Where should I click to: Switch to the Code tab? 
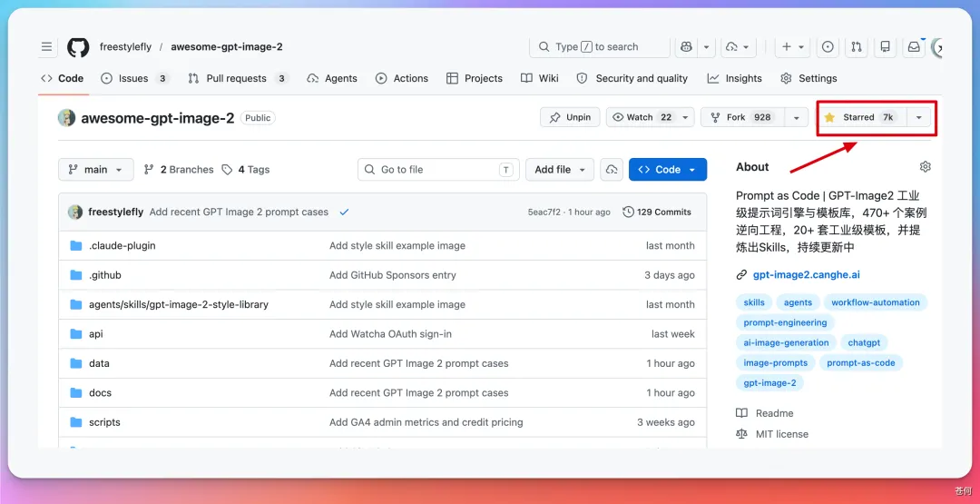coord(62,78)
